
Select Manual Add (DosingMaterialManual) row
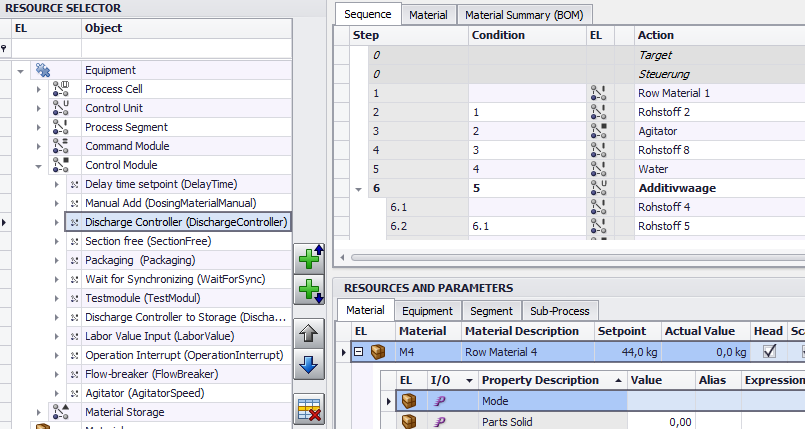coord(178,203)
